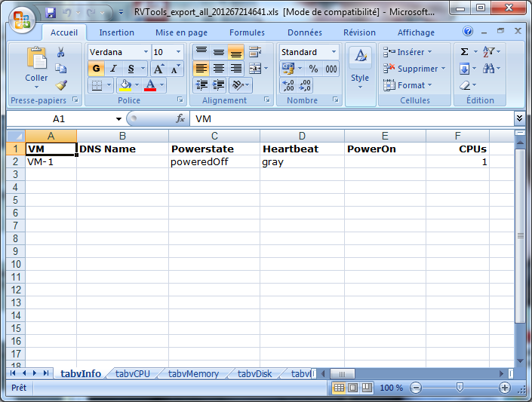Image resolution: width=532 pixels, height=402 pixels.
Task: Zoom in with plus button
Action: point(505,388)
